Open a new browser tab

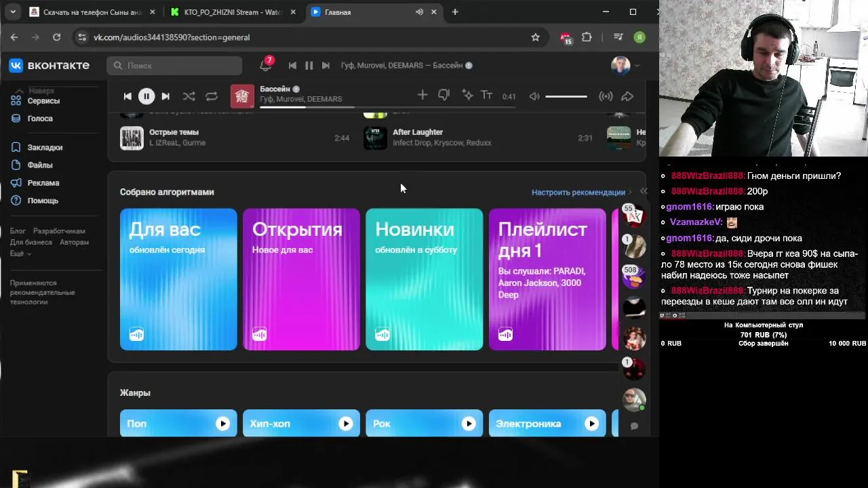tap(455, 12)
